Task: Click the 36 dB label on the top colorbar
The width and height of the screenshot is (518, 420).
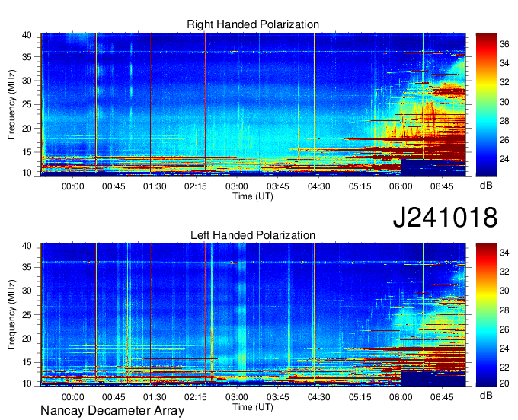Action: 504,44
